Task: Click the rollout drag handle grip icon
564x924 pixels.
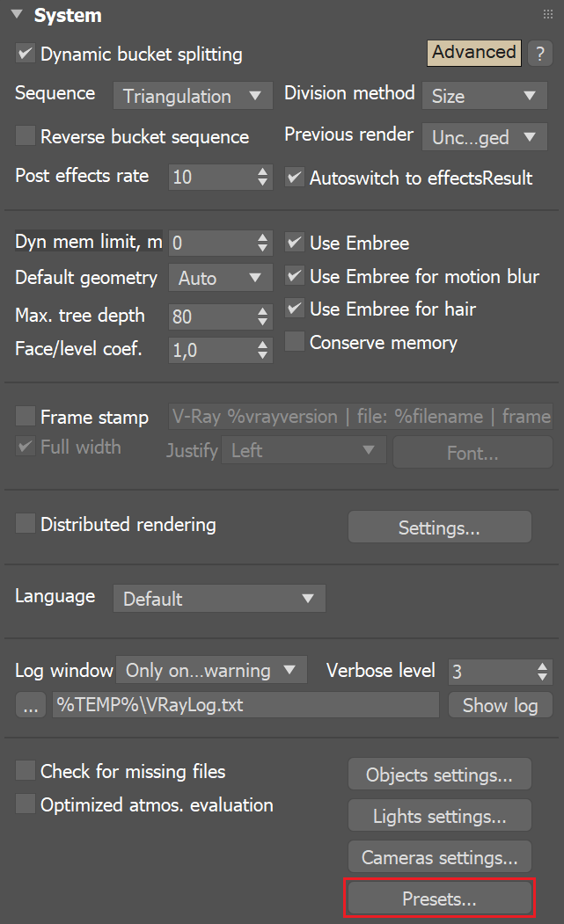Action: [548, 15]
